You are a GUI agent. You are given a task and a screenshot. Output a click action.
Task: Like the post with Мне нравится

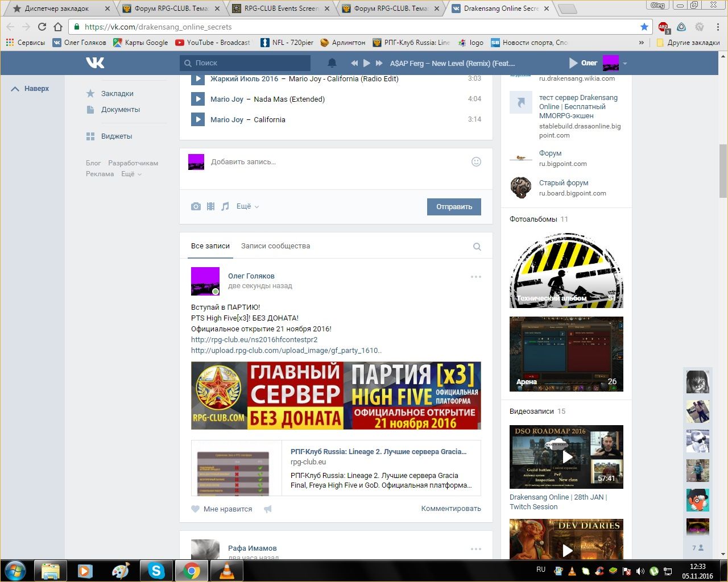click(222, 509)
